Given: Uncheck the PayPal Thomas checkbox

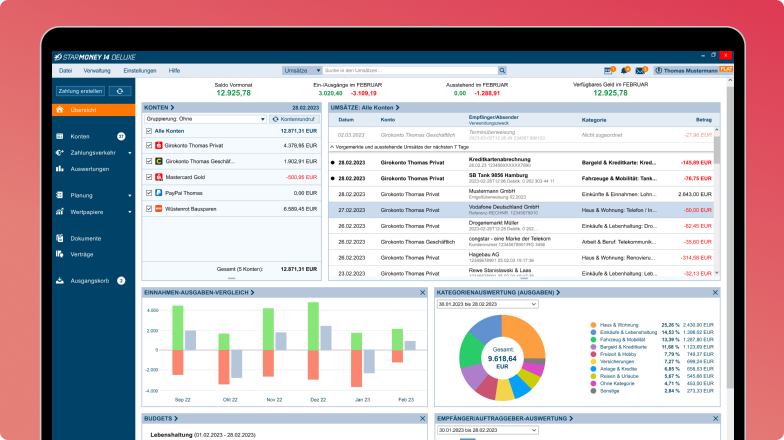Looking at the screenshot, I should pyautogui.click(x=149, y=192).
